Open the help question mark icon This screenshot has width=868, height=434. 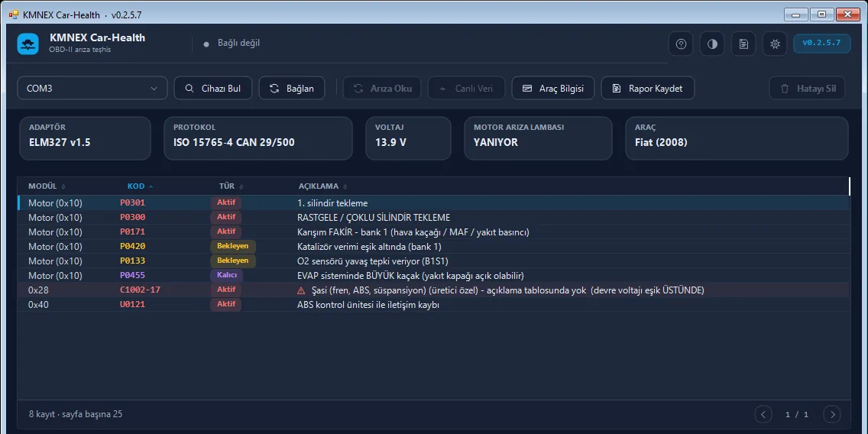tap(681, 44)
